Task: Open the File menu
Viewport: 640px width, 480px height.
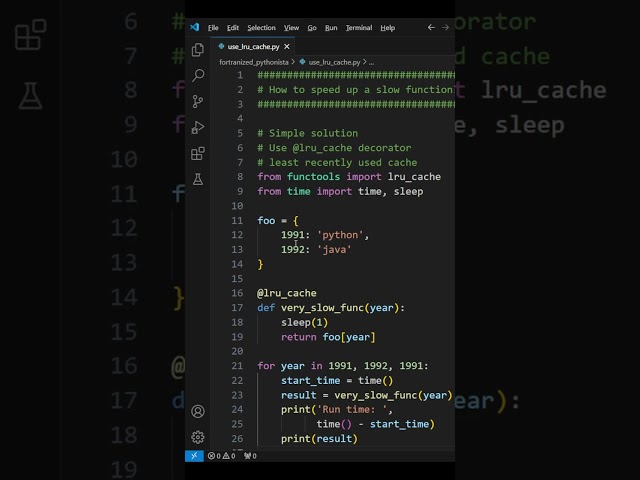Action: click(x=213, y=28)
